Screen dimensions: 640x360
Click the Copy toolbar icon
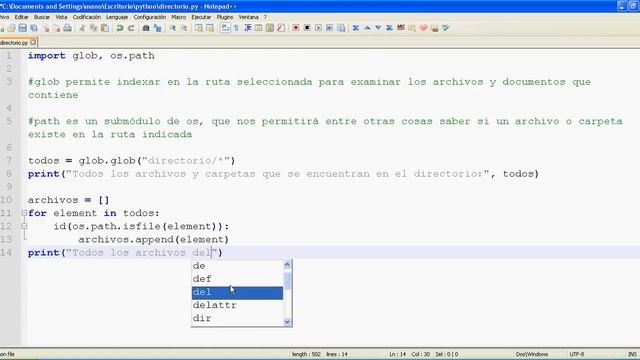point(93,28)
